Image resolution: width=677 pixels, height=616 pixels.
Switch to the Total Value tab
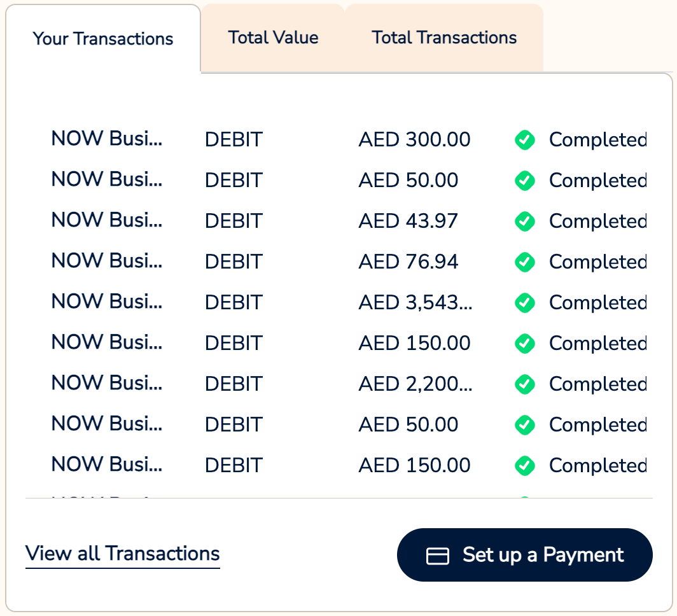click(x=272, y=38)
